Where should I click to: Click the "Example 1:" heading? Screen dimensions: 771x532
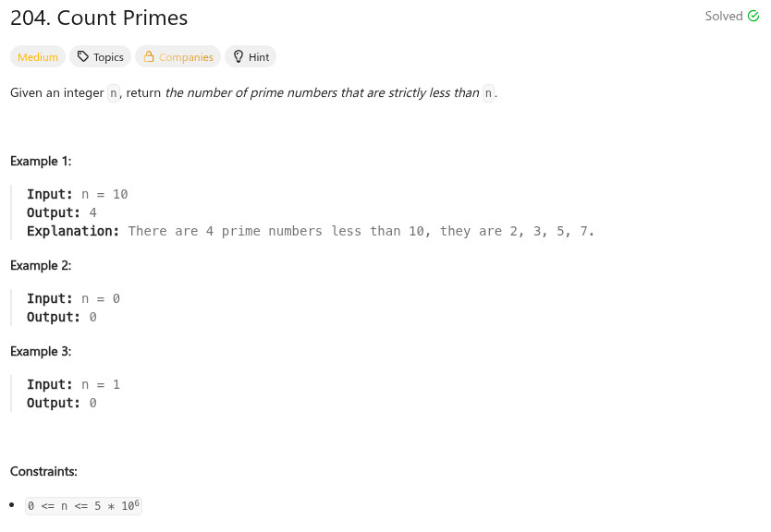coord(41,161)
